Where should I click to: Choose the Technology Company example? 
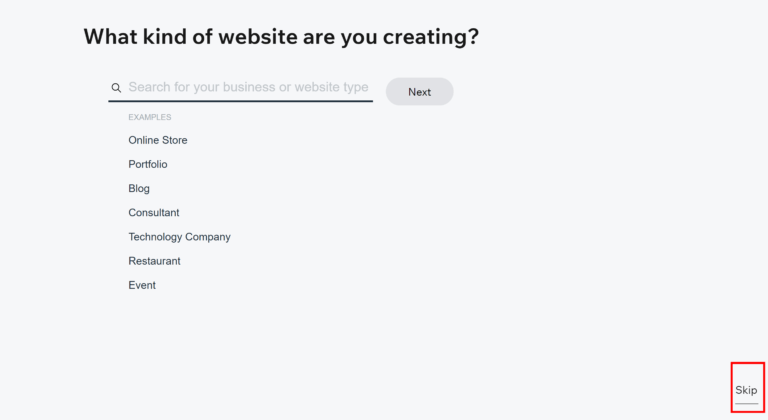click(179, 237)
